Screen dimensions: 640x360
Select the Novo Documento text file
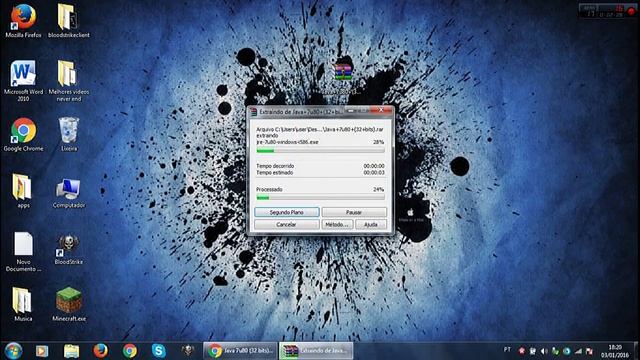coord(23,251)
